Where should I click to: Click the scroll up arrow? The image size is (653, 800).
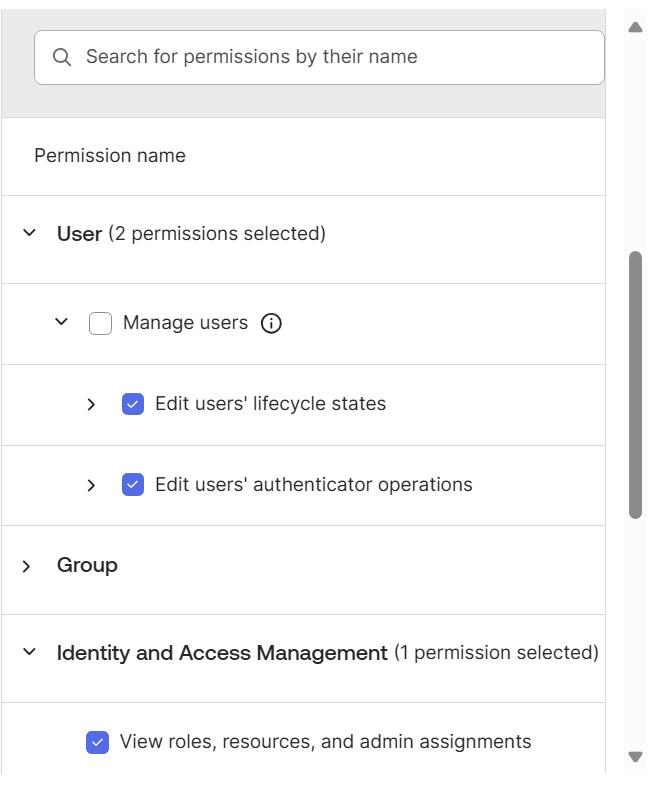click(635, 27)
